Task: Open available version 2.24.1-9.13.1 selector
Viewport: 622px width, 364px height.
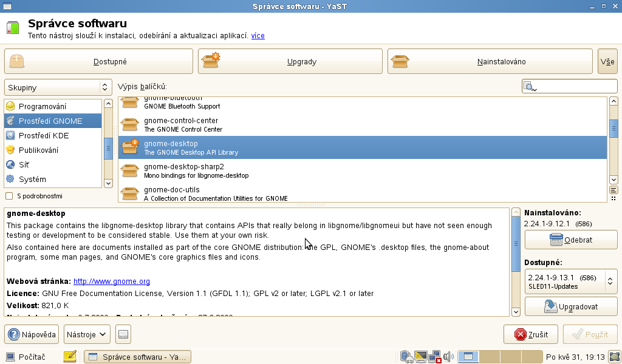Action: pos(571,281)
